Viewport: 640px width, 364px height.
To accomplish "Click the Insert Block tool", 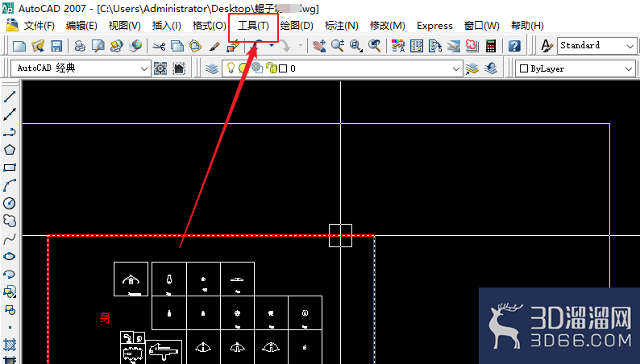I will (x=10, y=292).
